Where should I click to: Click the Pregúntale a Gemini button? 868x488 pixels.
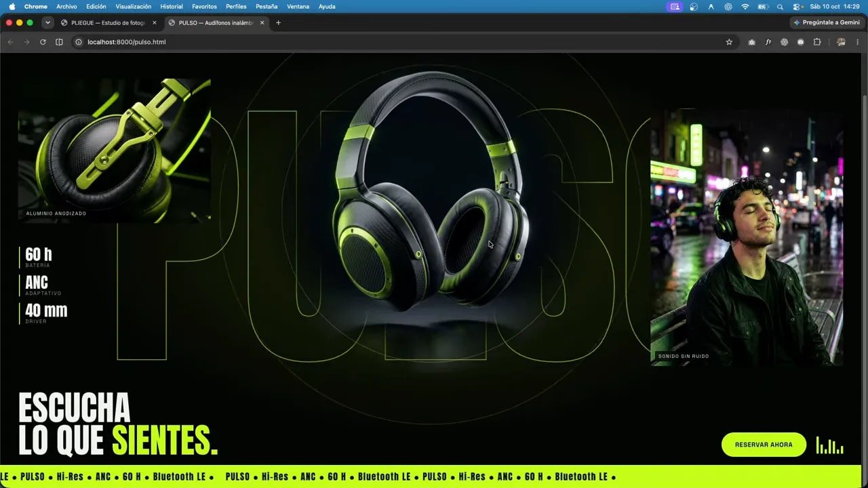point(827,22)
